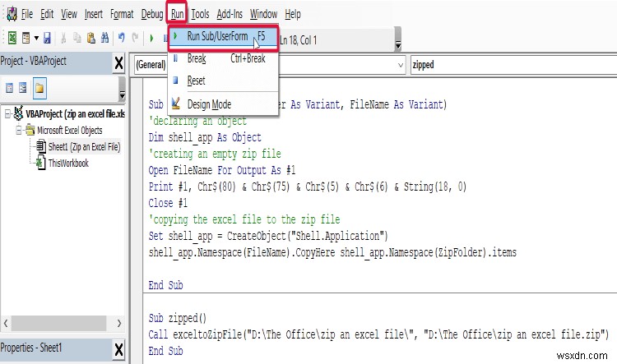Close the open Run menu
The width and height of the screenshot is (617, 364).
[177, 14]
